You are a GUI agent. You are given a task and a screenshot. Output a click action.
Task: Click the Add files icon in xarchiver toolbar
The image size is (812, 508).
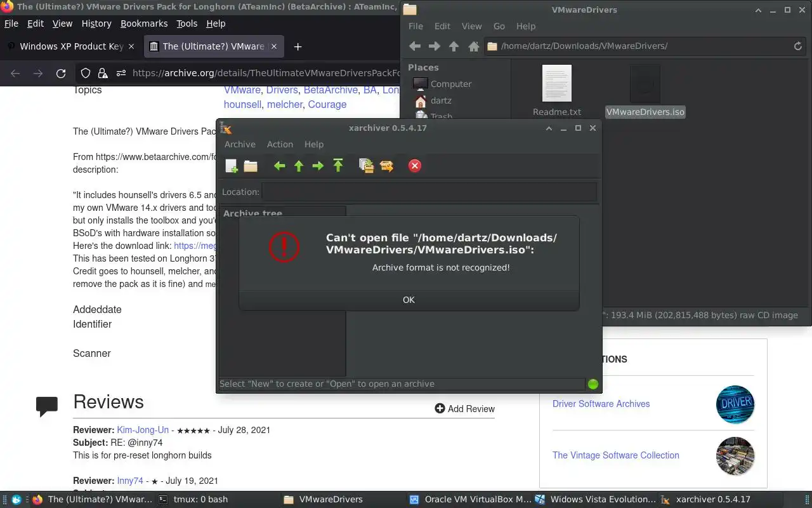pos(366,166)
